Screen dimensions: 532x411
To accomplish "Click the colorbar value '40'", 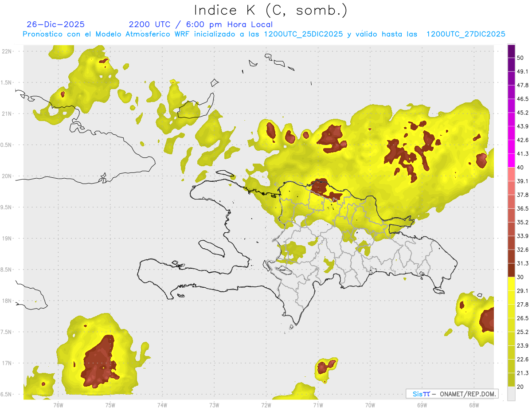I will pos(520,168).
